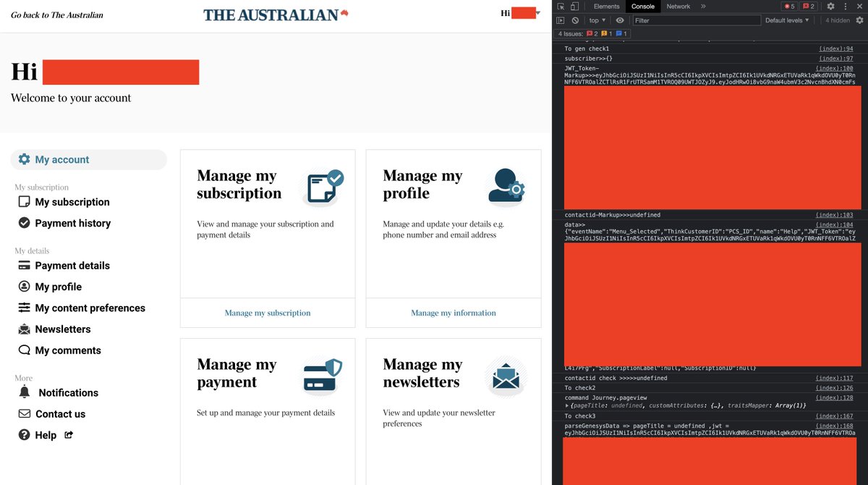Click the 4 hidden messages label

point(838,20)
